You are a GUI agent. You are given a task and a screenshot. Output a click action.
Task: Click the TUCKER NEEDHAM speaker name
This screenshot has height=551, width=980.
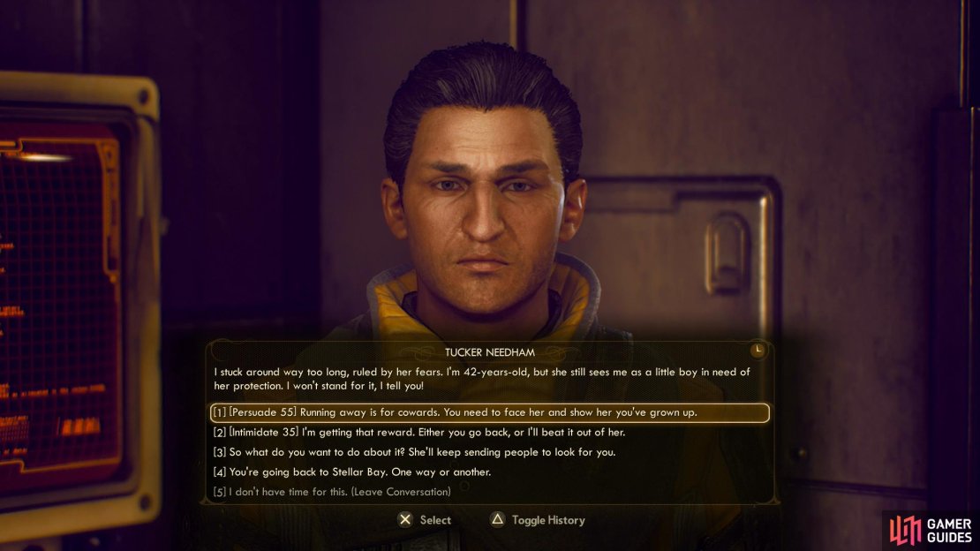coord(490,352)
